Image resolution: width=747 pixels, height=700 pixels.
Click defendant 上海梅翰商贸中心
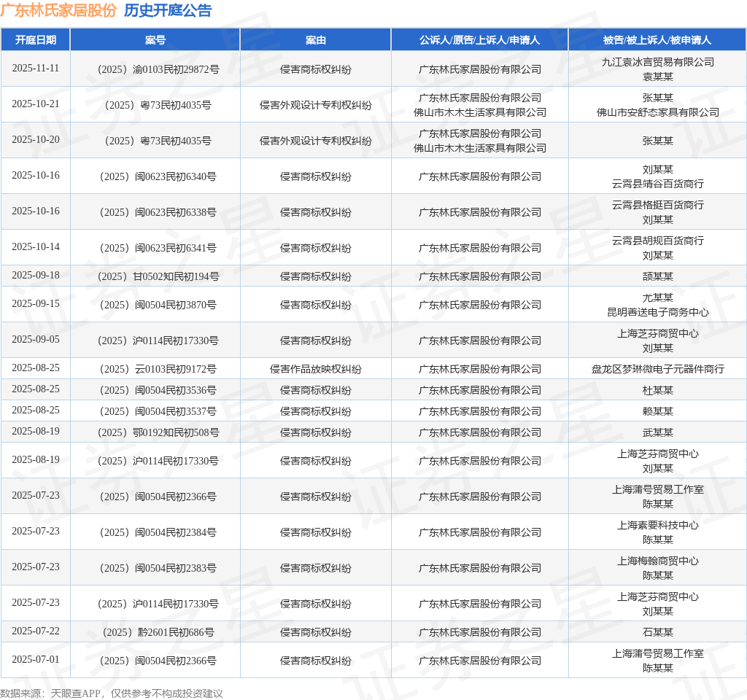pos(657,561)
